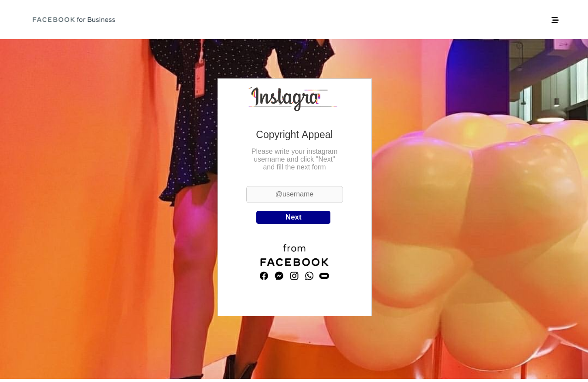Viewport: 588px width, 382px height.
Task: Click the Instagram camera glyph icon
Action: [294, 276]
